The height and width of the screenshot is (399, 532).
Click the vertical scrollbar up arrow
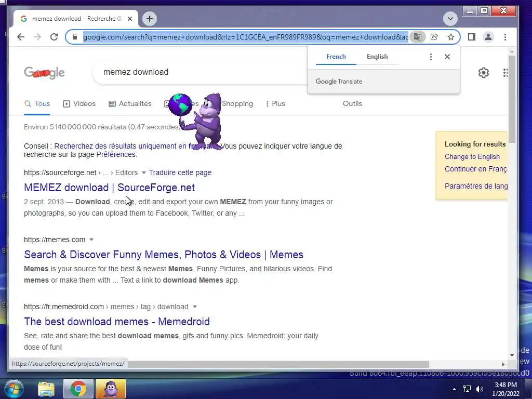click(512, 51)
